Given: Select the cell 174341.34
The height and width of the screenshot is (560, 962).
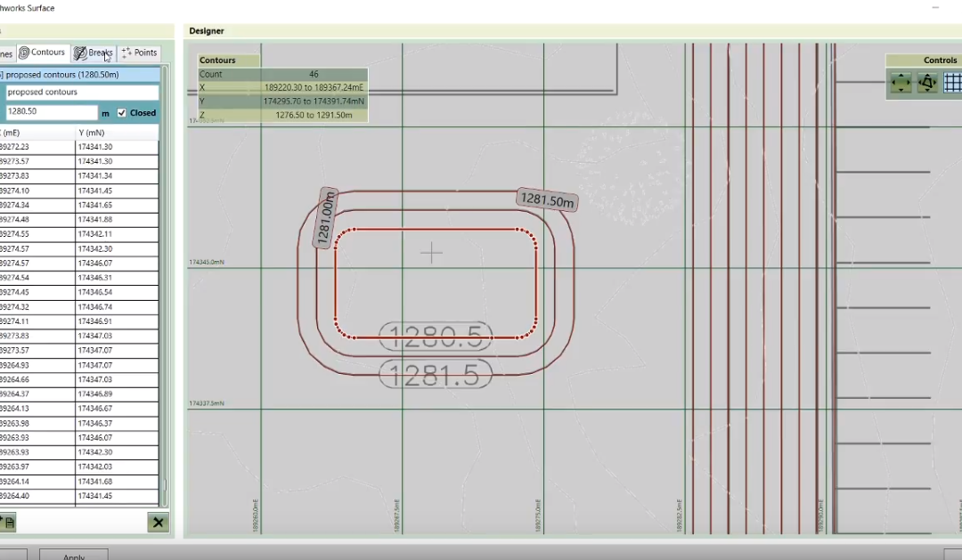Looking at the screenshot, I should coord(117,176).
